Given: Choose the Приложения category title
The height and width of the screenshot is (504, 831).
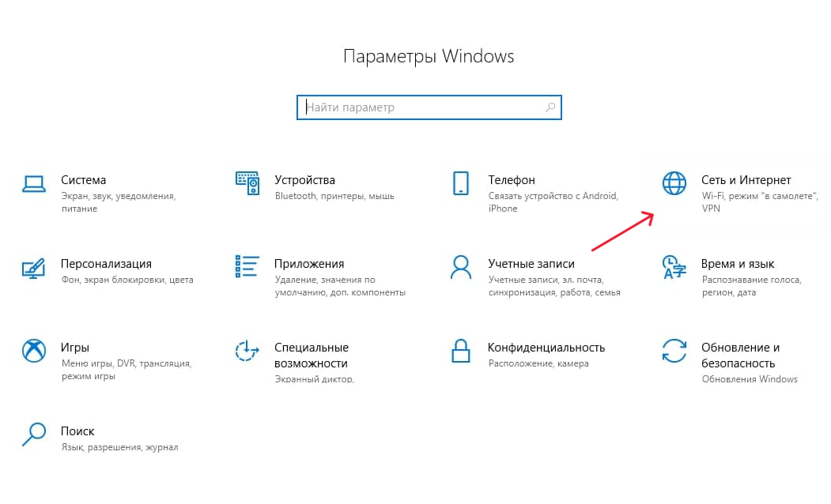Looking at the screenshot, I should tap(309, 264).
